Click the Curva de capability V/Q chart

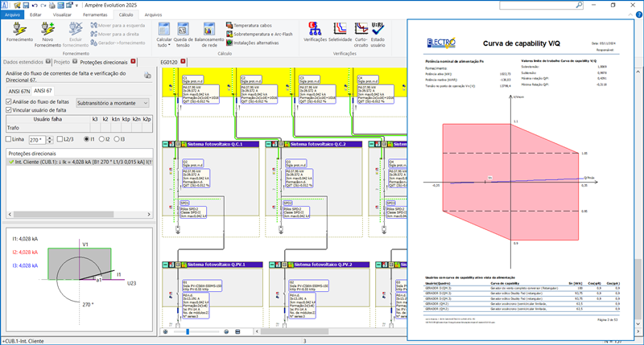coord(511,182)
